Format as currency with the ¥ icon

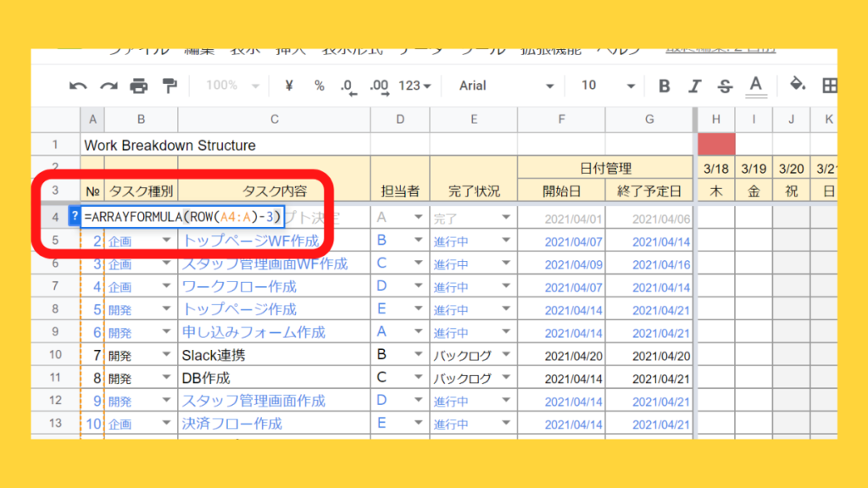coord(289,86)
